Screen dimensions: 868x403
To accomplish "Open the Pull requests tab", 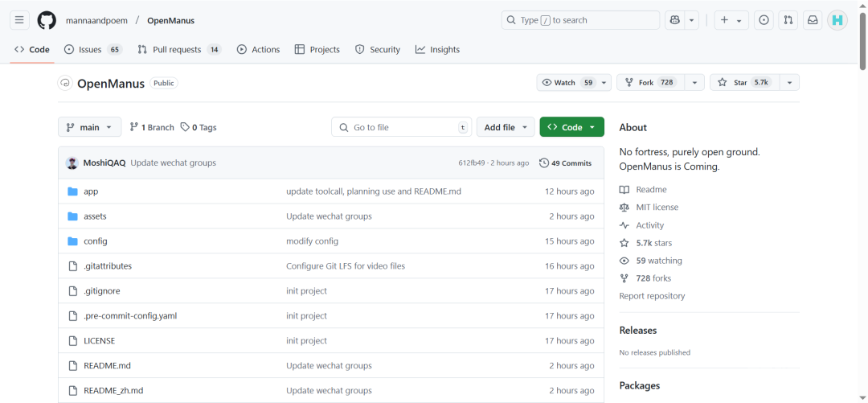I will point(179,49).
